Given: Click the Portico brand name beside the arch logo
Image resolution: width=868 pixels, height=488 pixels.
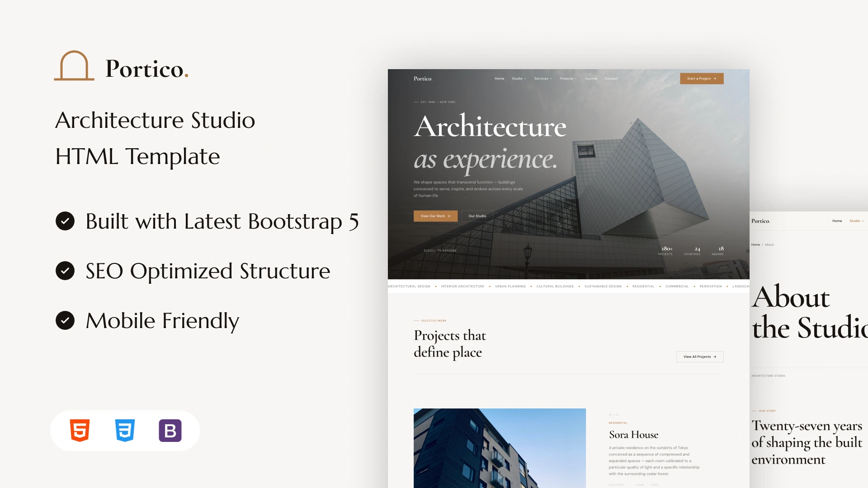Looking at the screenshot, I should 147,69.
